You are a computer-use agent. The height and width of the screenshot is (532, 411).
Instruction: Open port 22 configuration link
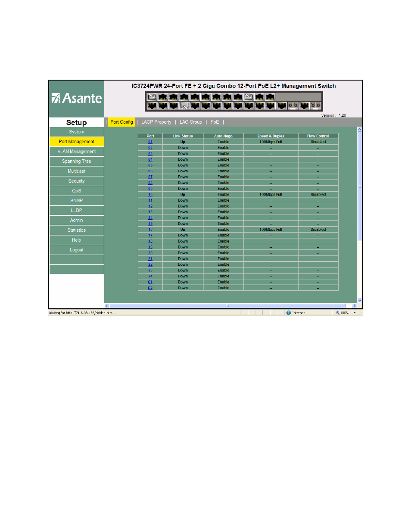pyautogui.click(x=150, y=264)
